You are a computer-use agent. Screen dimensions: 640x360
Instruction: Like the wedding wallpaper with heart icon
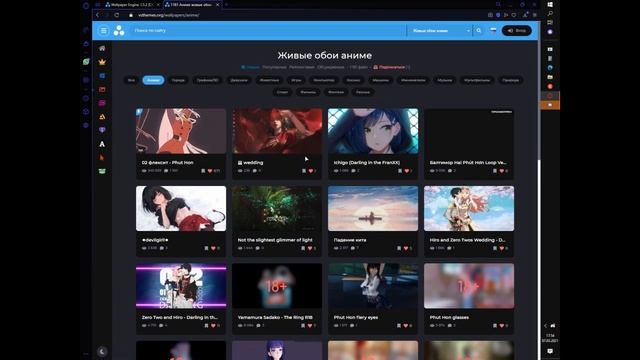311,171
